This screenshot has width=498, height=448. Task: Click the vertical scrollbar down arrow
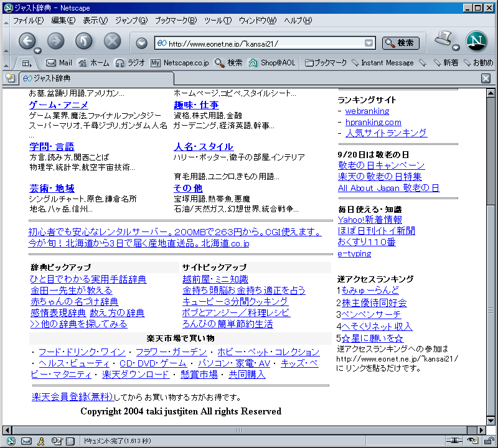pyautogui.click(x=491, y=421)
